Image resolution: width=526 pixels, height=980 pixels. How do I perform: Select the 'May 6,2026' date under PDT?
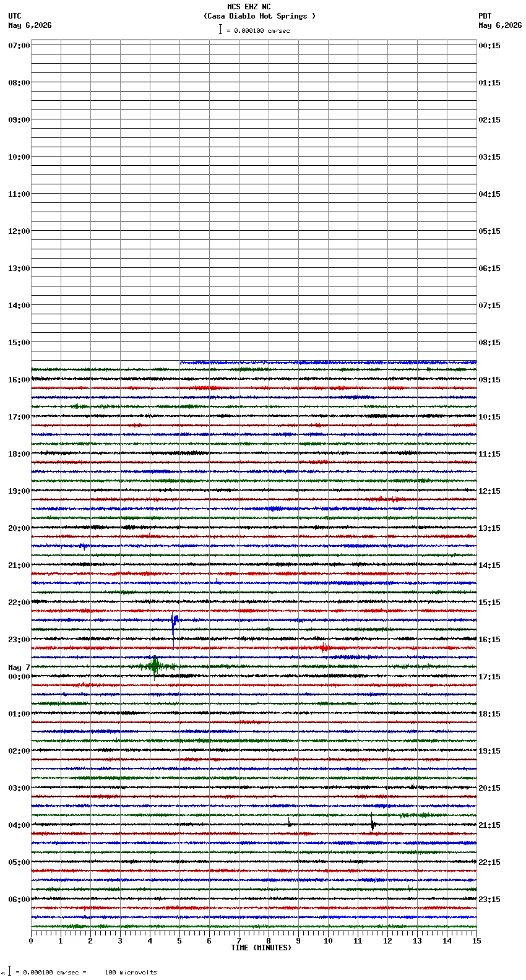pos(500,25)
